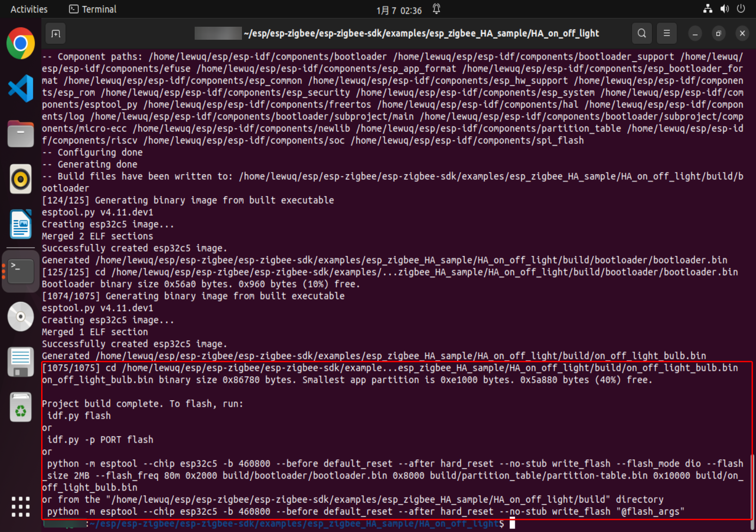Open the Activities overview

click(x=29, y=9)
